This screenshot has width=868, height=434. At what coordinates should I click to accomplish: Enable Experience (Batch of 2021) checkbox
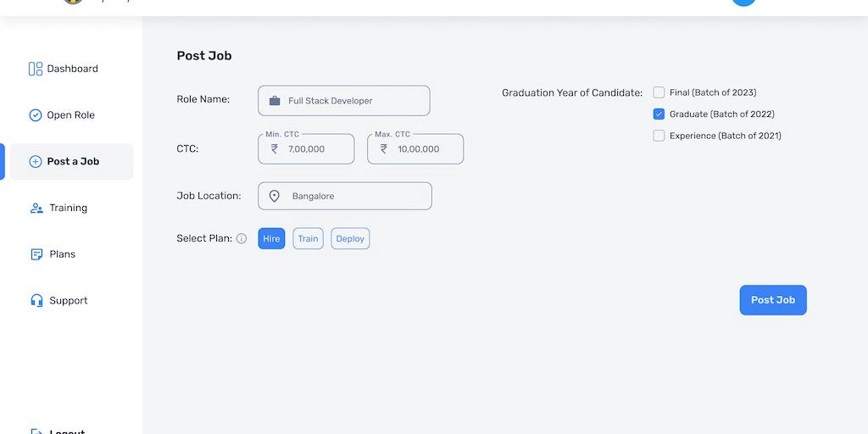(x=659, y=136)
